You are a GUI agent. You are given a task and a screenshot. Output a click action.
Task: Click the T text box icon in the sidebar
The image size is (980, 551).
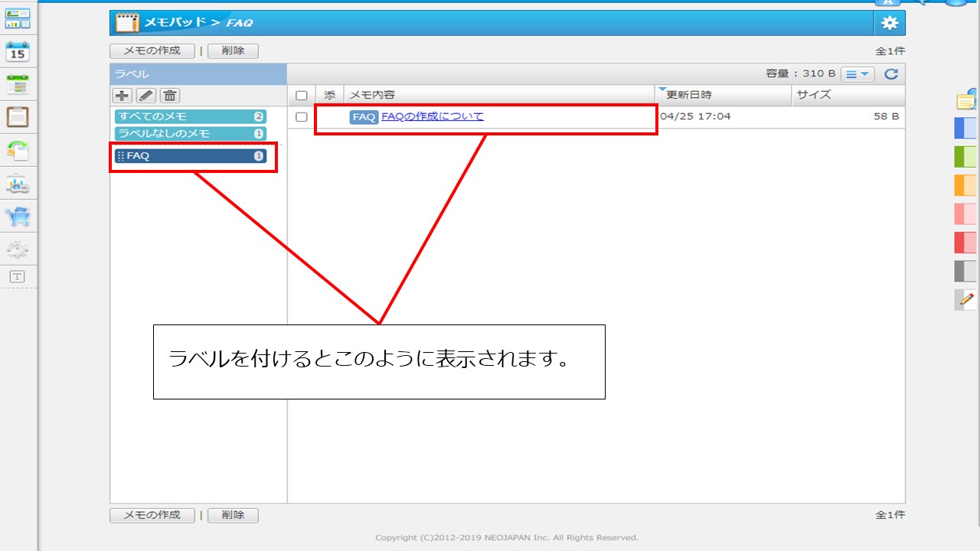(x=17, y=276)
